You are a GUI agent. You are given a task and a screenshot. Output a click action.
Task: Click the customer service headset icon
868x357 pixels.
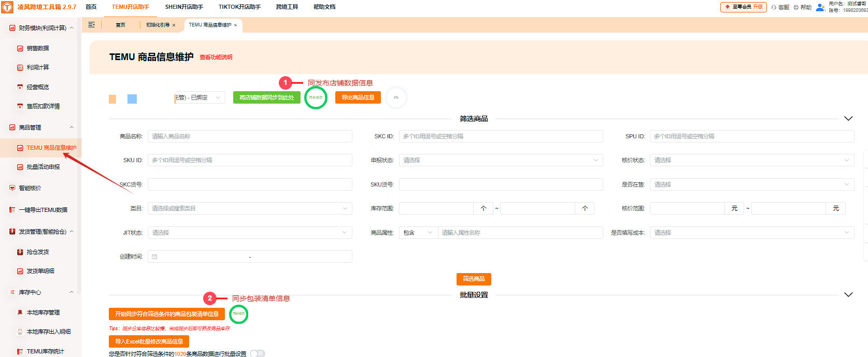774,7
